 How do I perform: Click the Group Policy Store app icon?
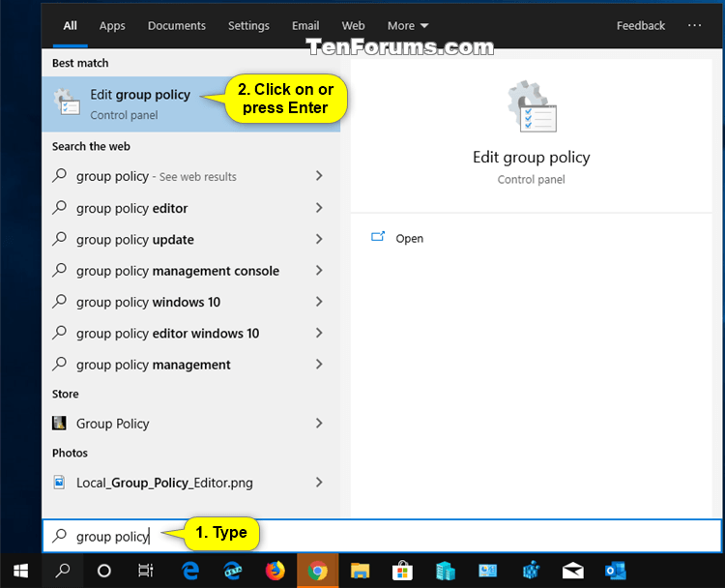click(x=59, y=423)
